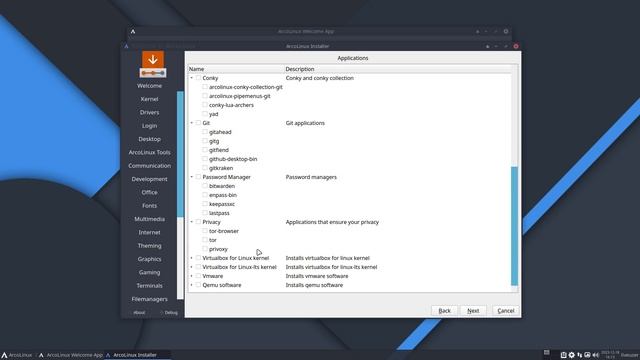This screenshot has height=360, width=640.
Task: Expand the Qemu software group
Action: (191, 284)
